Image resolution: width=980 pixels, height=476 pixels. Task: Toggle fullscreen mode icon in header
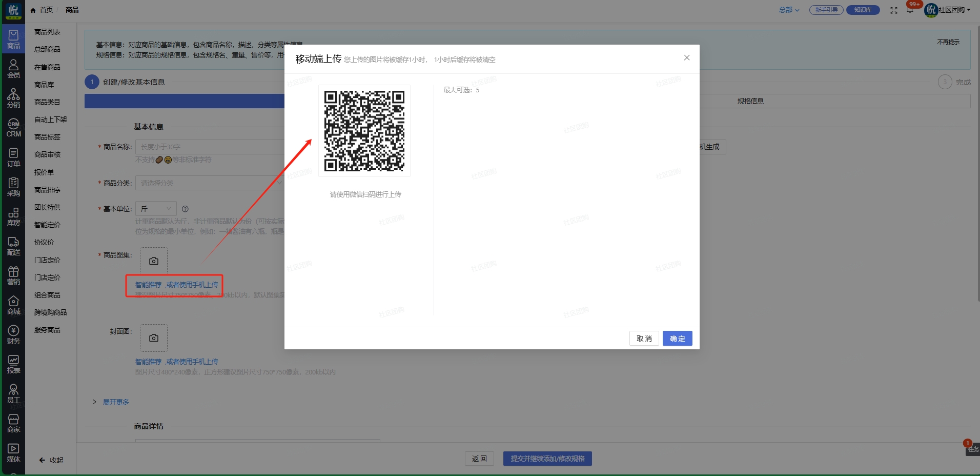coord(894,10)
